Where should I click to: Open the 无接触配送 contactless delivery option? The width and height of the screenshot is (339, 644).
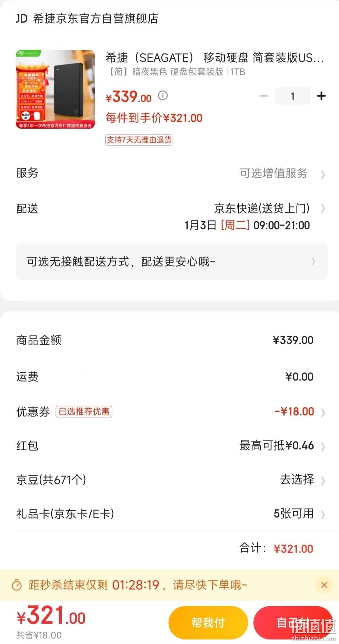[x=172, y=262]
